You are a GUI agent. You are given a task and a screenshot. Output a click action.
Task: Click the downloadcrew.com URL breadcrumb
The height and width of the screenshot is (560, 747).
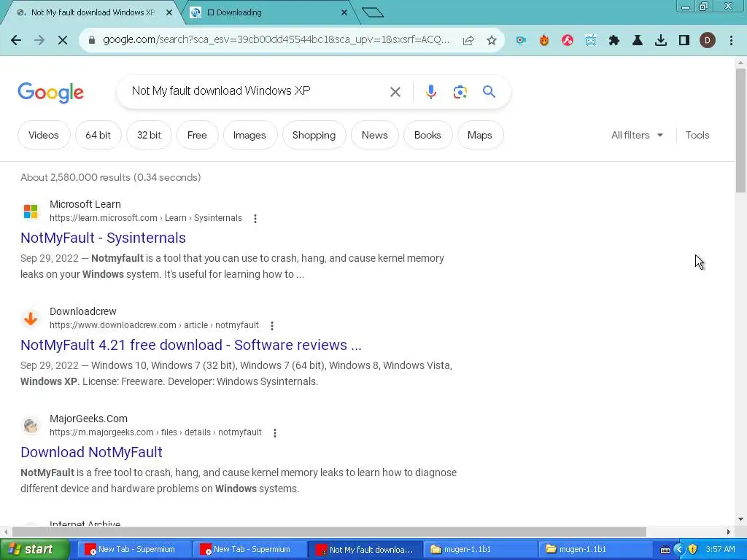[155, 325]
